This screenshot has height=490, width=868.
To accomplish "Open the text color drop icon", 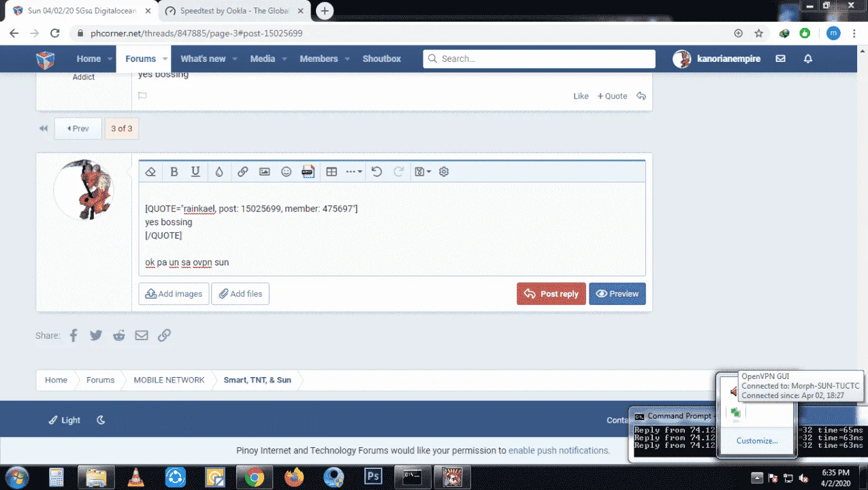I will [x=219, y=171].
